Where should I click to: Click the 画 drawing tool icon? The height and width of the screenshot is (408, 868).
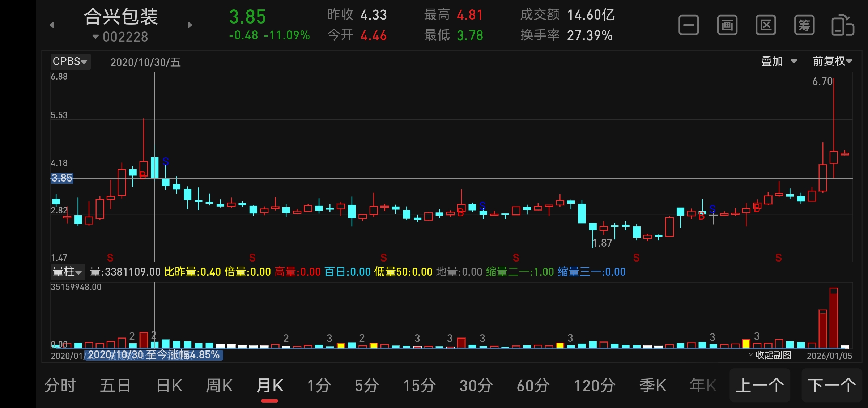[727, 25]
